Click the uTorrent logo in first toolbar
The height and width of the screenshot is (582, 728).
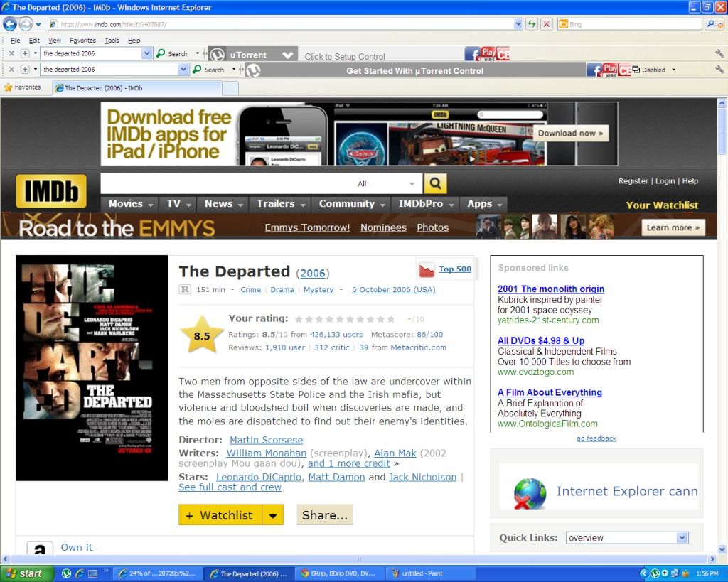(217, 54)
